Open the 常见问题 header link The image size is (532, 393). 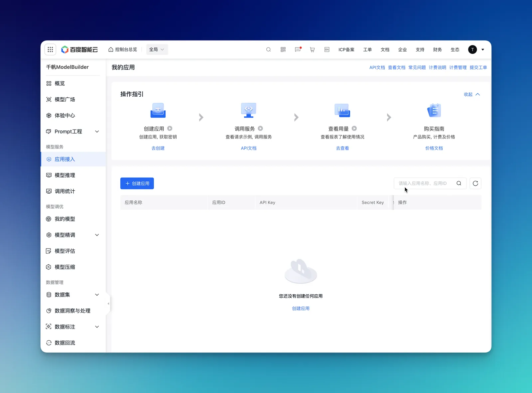[x=417, y=67]
